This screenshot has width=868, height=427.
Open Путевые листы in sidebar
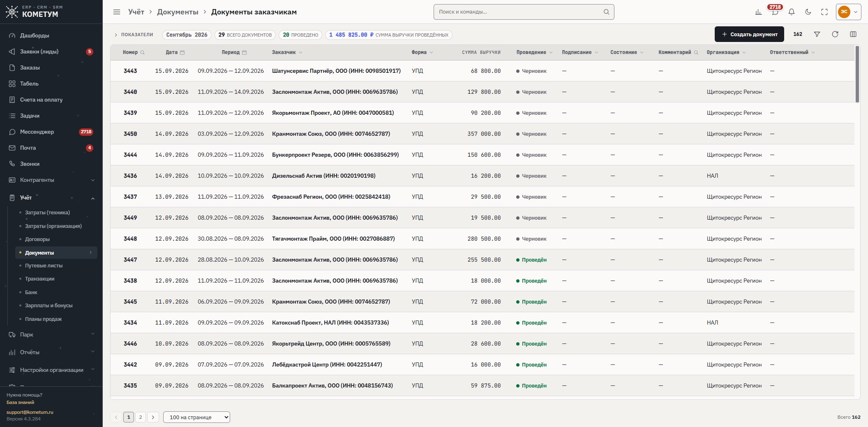[44, 266]
